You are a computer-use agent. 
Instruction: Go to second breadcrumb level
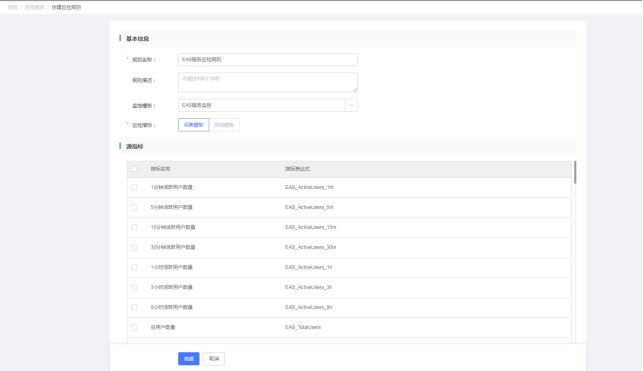tap(34, 7)
